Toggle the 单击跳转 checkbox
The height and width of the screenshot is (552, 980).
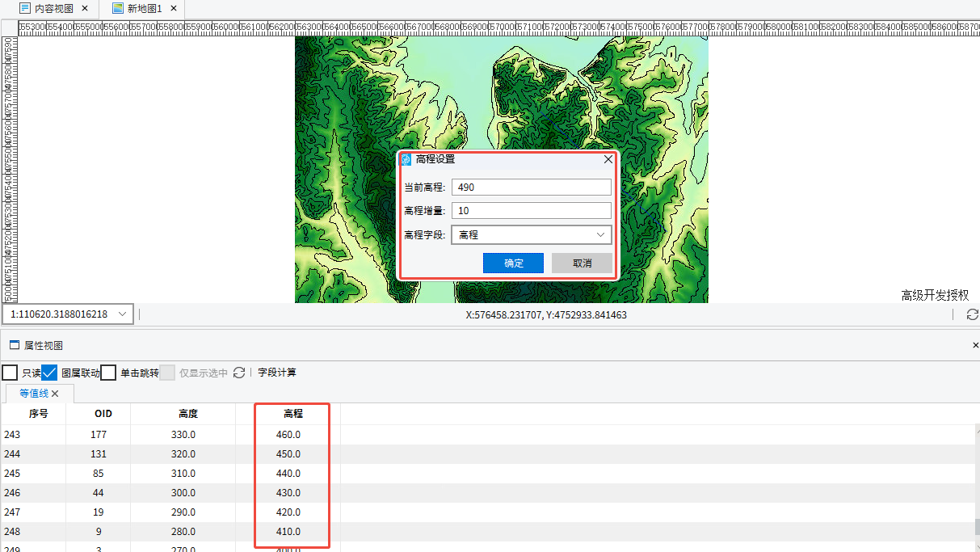click(x=109, y=373)
